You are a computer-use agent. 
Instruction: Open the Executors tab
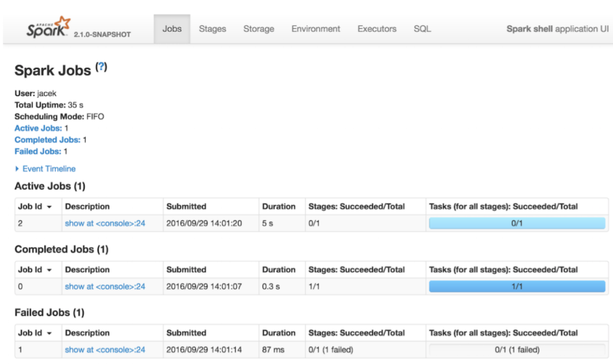[x=377, y=29]
